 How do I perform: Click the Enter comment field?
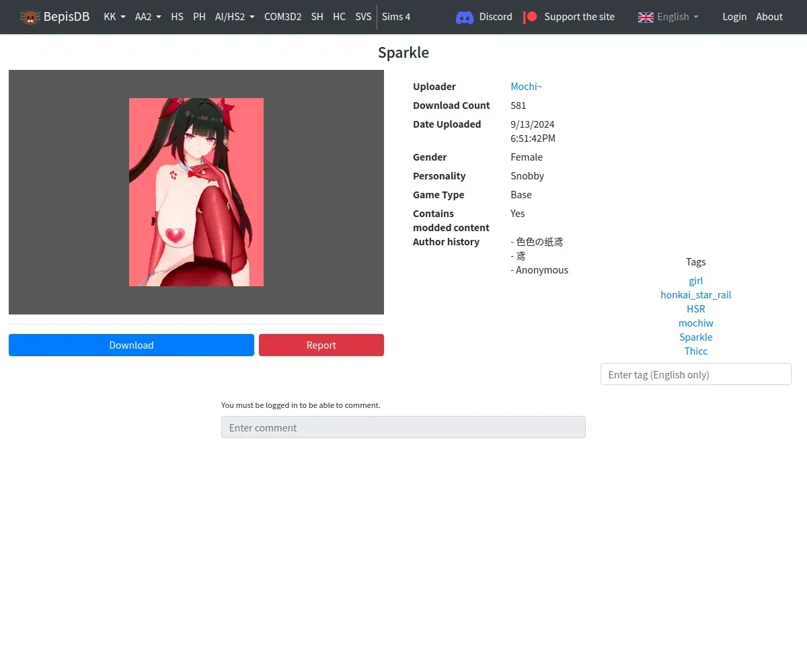tap(403, 427)
